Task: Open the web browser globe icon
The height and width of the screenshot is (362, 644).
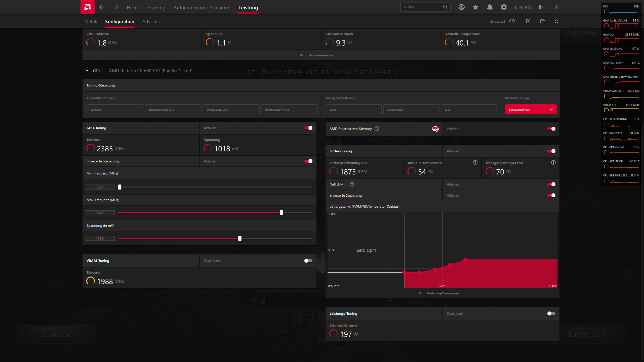Action: coord(461,7)
